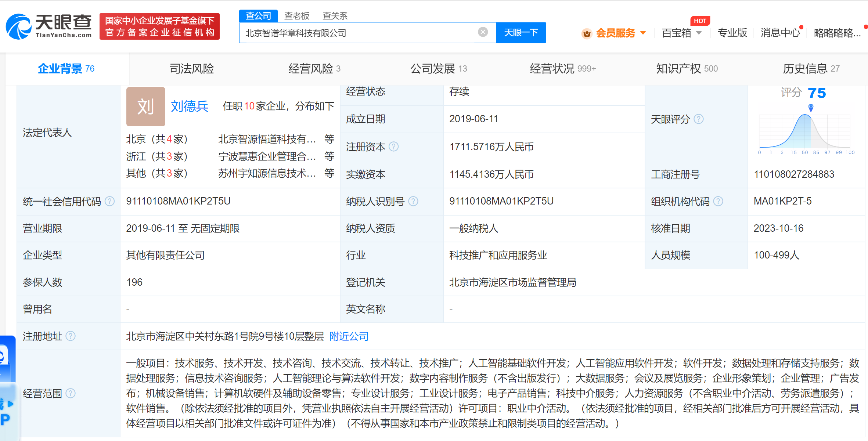Click 其他（共3家） region entry
Screen dimensions: 868x441
(157, 173)
